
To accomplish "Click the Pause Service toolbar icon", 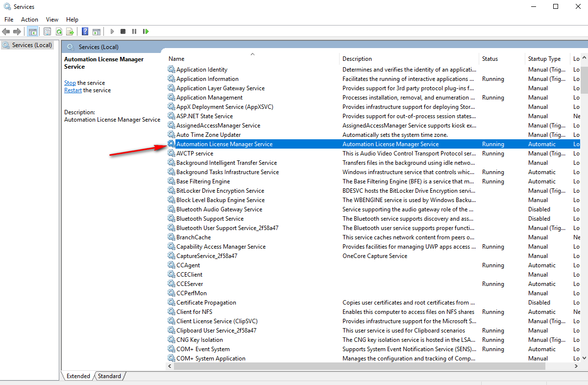I will [134, 31].
